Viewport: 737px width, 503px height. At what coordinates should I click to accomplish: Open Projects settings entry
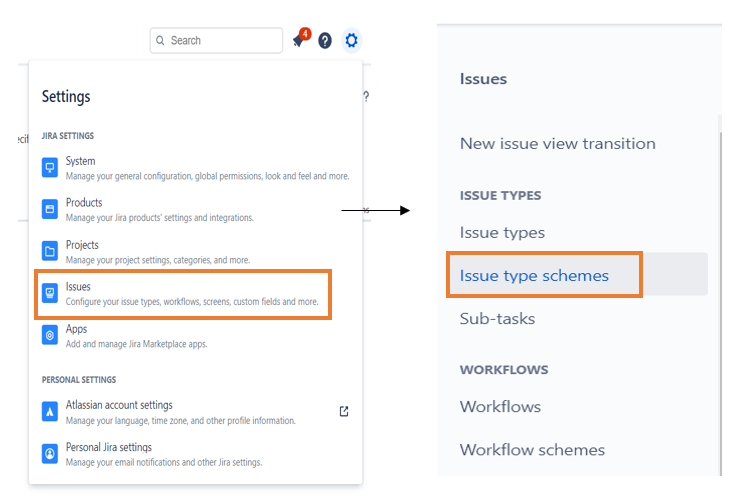click(x=195, y=252)
